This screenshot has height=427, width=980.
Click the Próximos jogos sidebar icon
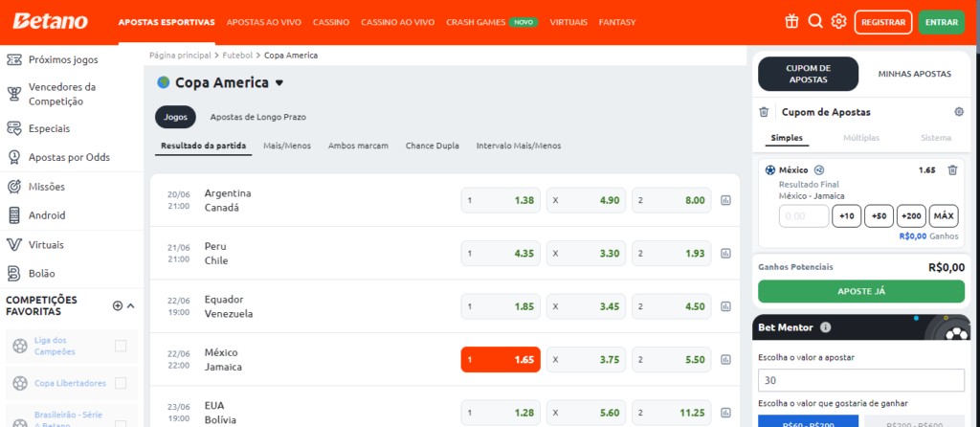click(x=13, y=60)
